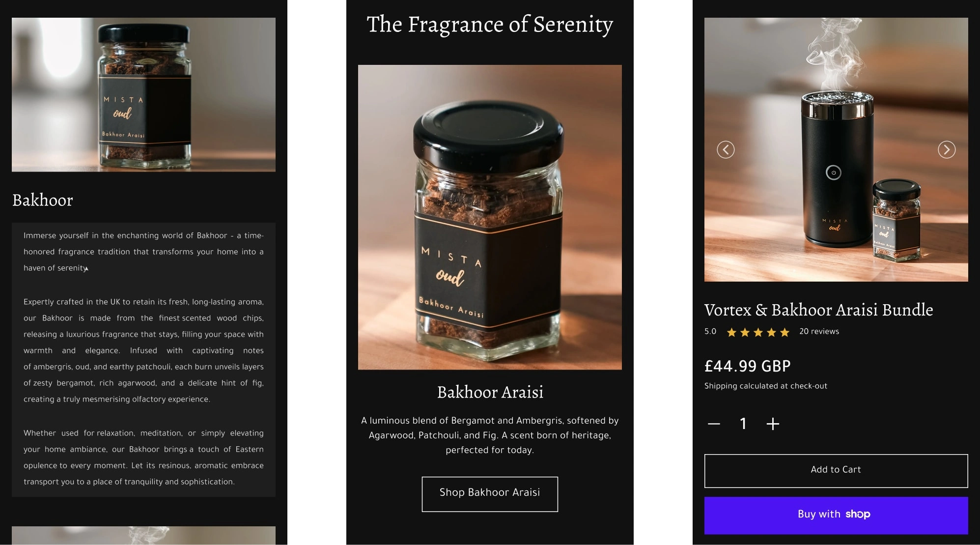Screen dimensions: 980x545
Task: Click the previous image arrow on product gallery
Action: (726, 149)
